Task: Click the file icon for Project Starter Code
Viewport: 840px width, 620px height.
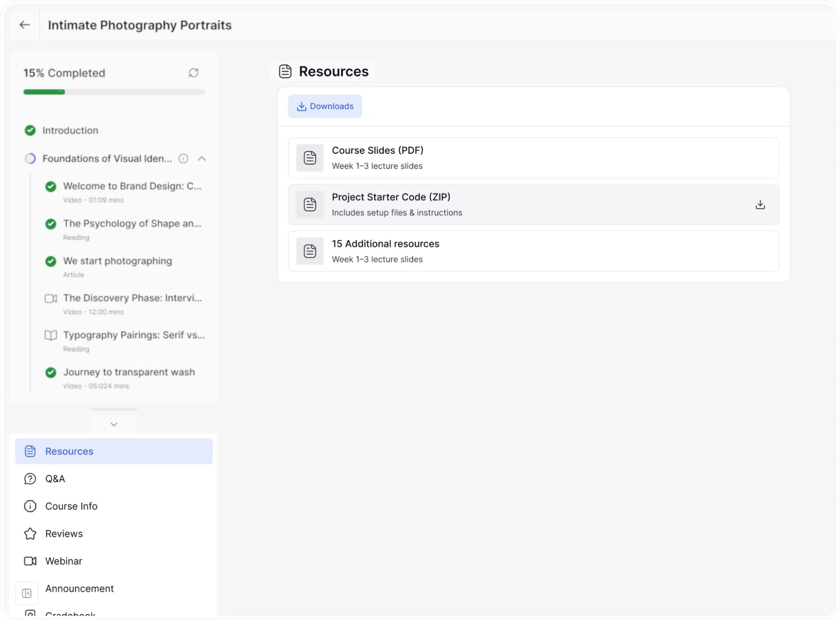Action: tap(310, 205)
